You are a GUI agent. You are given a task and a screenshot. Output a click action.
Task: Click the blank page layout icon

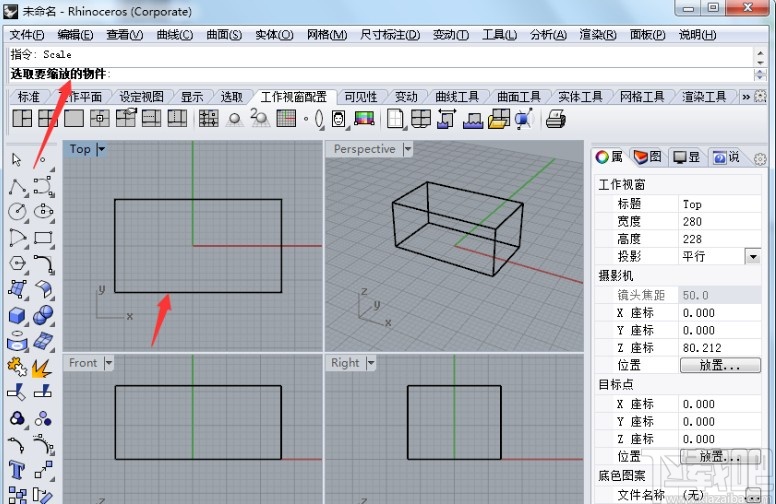pyautogui.click(x=395, y=119)
